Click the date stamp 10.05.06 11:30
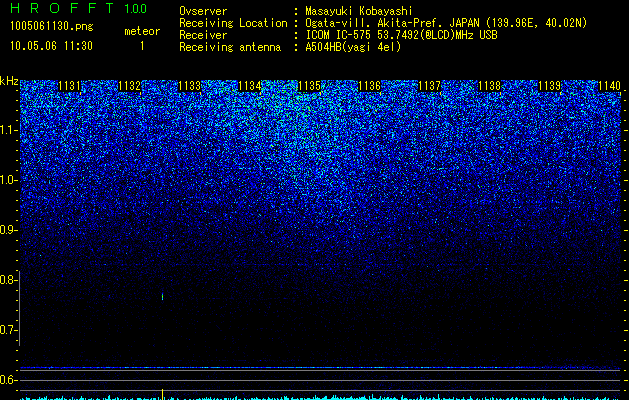Screen dimensions: 629x400 [x=51, y=46]
